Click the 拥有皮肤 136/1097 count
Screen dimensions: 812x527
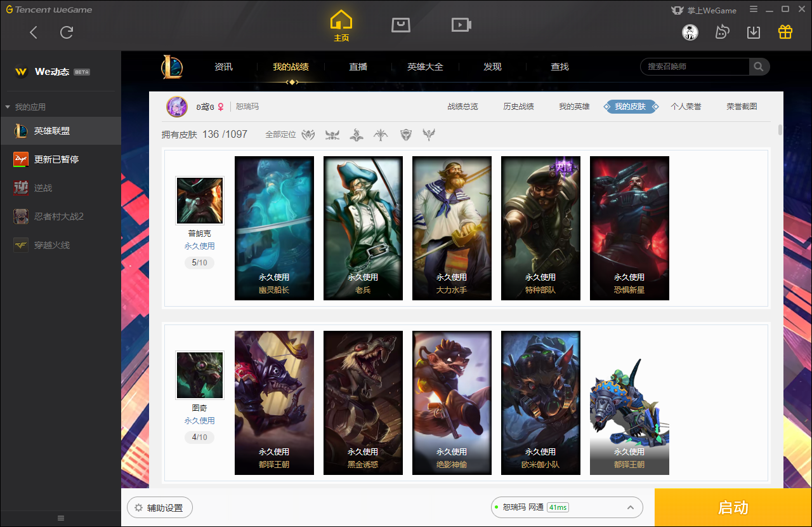(204, 135)
